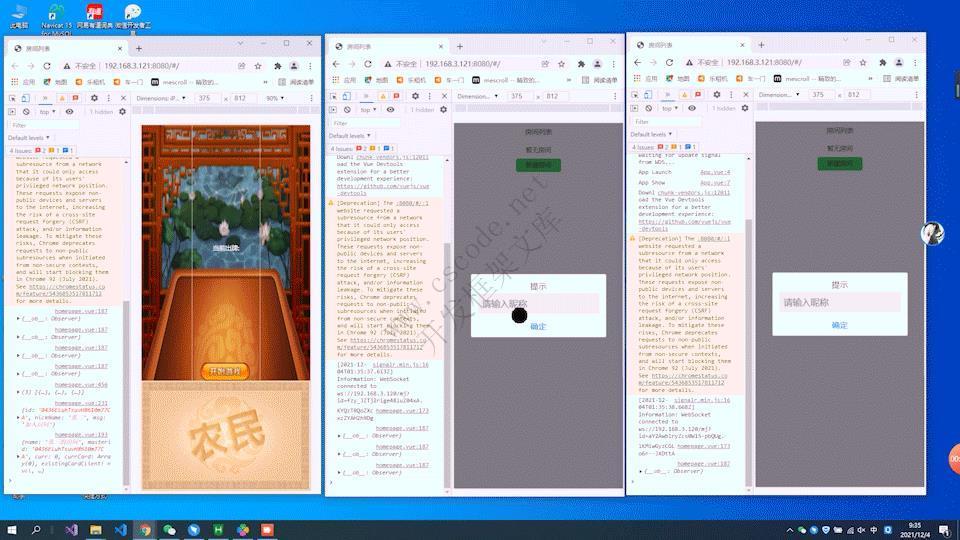
Task: Close DevTools panel in the middle window
Action: pyautogui.click(x=446, y=96)
